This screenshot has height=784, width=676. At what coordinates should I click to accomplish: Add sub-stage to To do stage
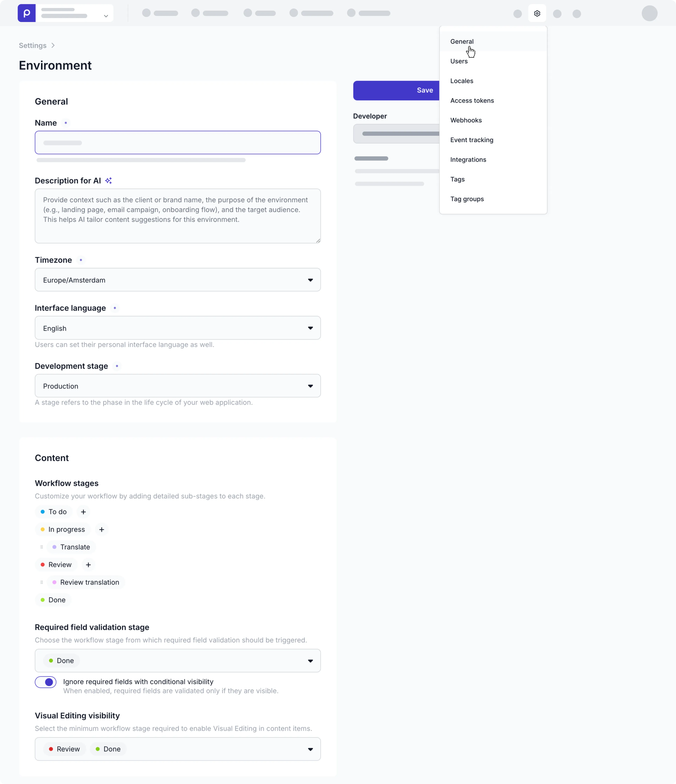tap(83, 512)
